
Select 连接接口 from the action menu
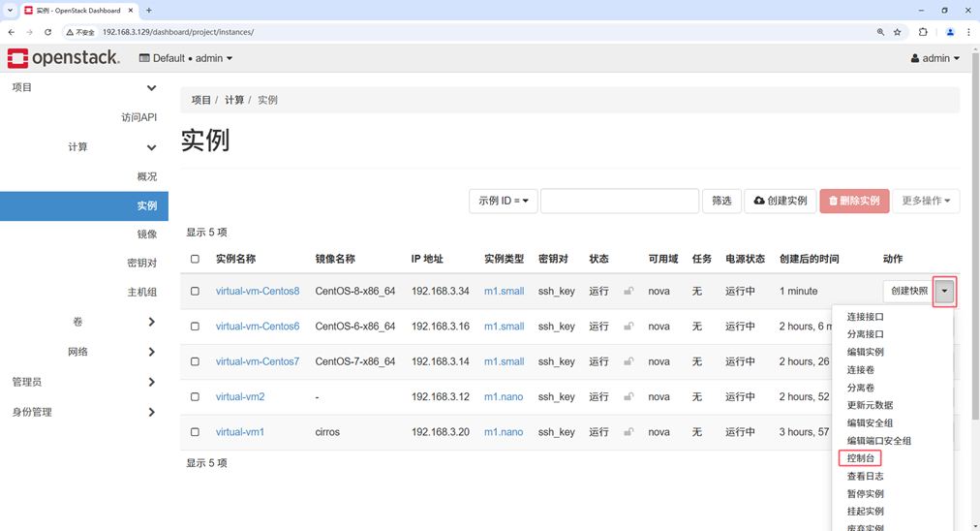click(865, 317)
